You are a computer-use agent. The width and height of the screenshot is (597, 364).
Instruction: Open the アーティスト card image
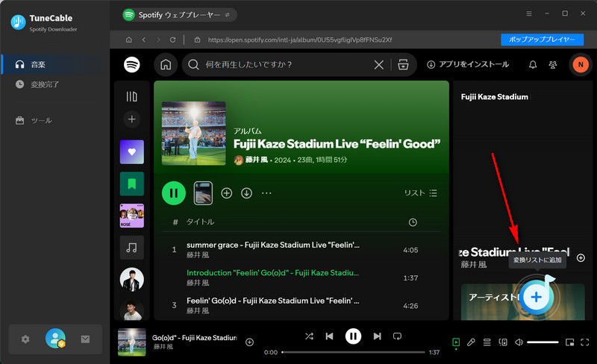(523, 301)
